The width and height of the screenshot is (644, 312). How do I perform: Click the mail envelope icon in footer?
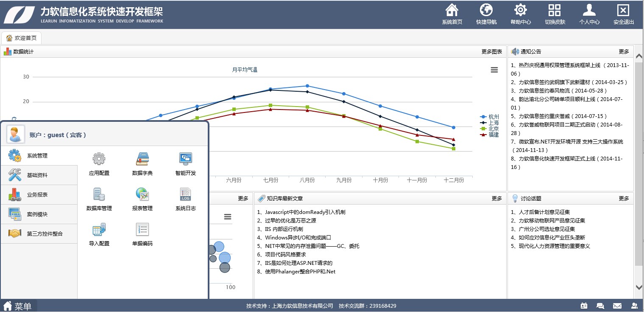tap(617, 306)
